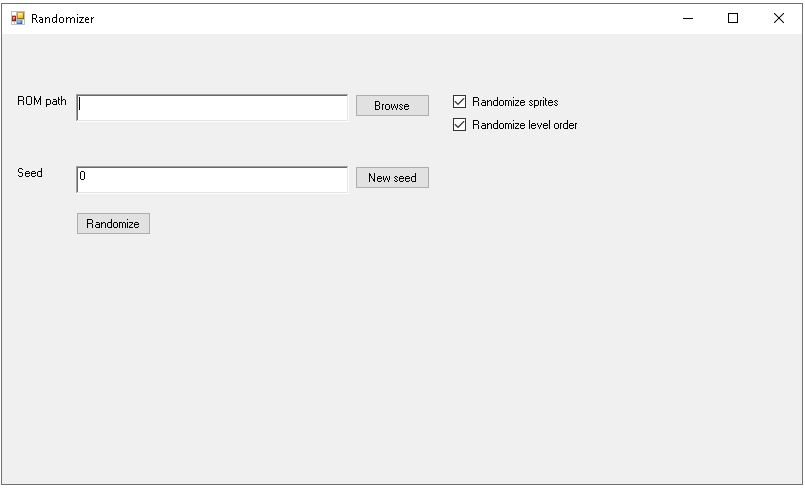The height and width of the screenshot is (489, 805).
Task: Click the "Randomize level order" label text
Action: tap(525, 125)
